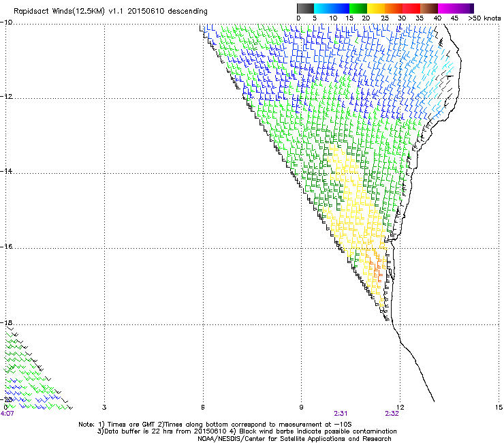Click the green 15-20 knots legend swatch
The image size is (504, 443).
tap(358, 8)
